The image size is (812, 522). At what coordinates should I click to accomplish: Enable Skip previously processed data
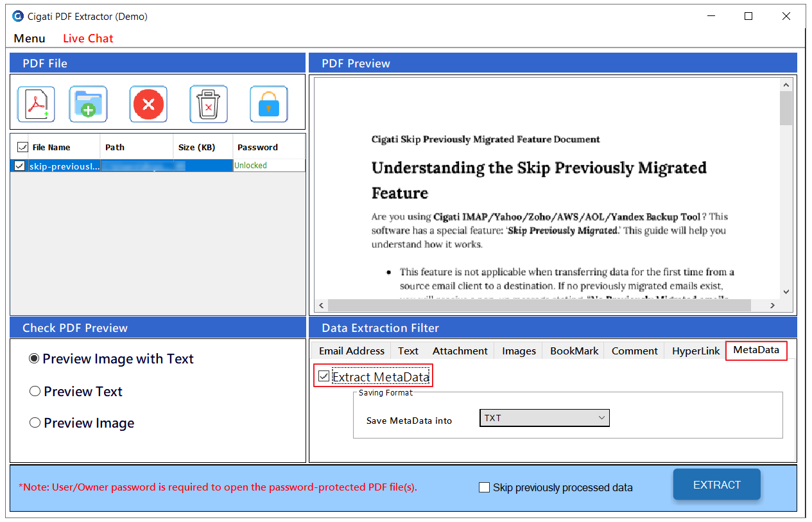[485, 488]
